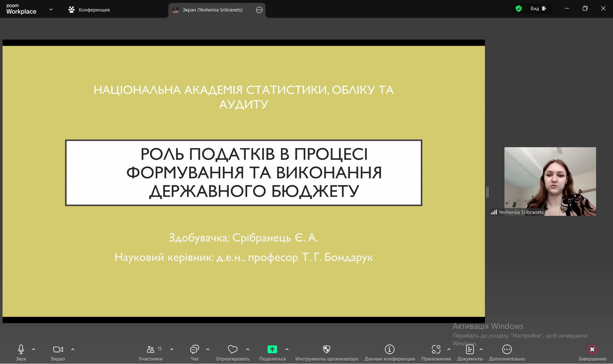The image size is (613, 364).
Task: Expand share options arrow beside Share
Action: 287,349
